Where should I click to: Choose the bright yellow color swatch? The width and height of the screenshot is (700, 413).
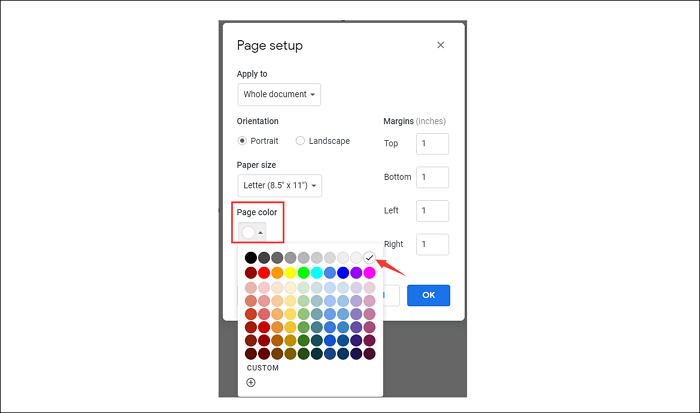290,272
